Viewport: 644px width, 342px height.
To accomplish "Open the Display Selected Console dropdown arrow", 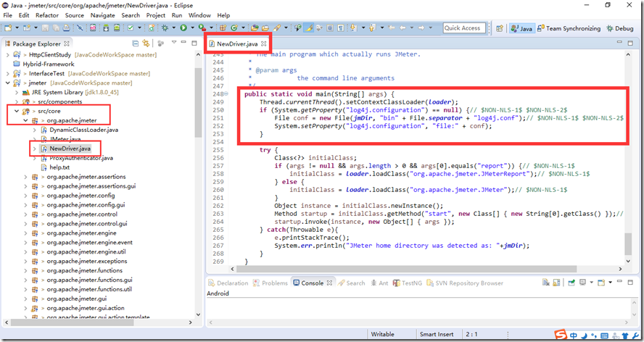I will pyautogui.click(x=592, y=283).
